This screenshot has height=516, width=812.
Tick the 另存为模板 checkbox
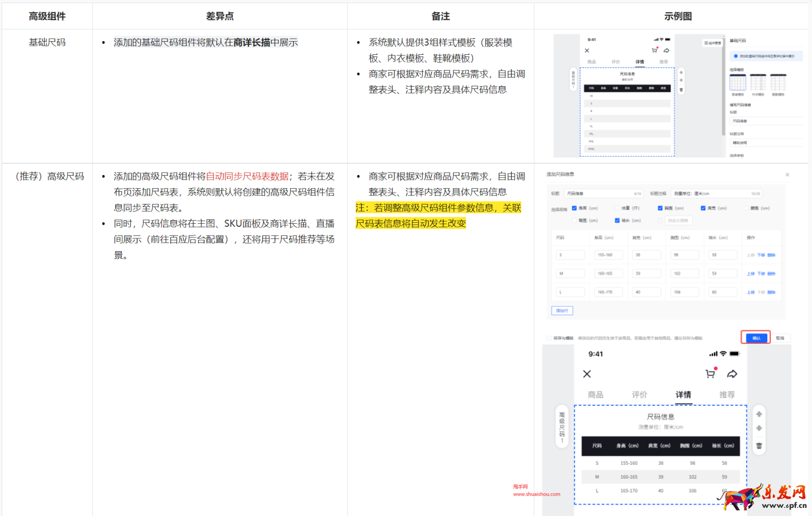point(549,338)
